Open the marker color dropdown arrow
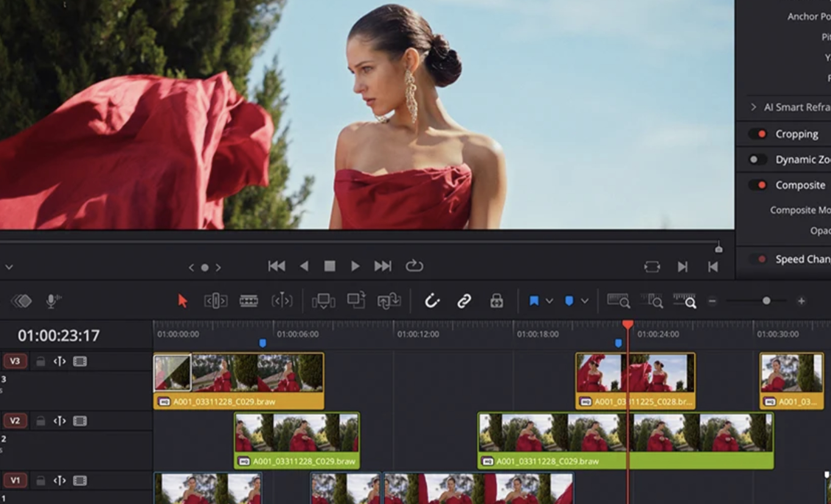The height and width of the screenshot is (504, 831). (585, 301)
